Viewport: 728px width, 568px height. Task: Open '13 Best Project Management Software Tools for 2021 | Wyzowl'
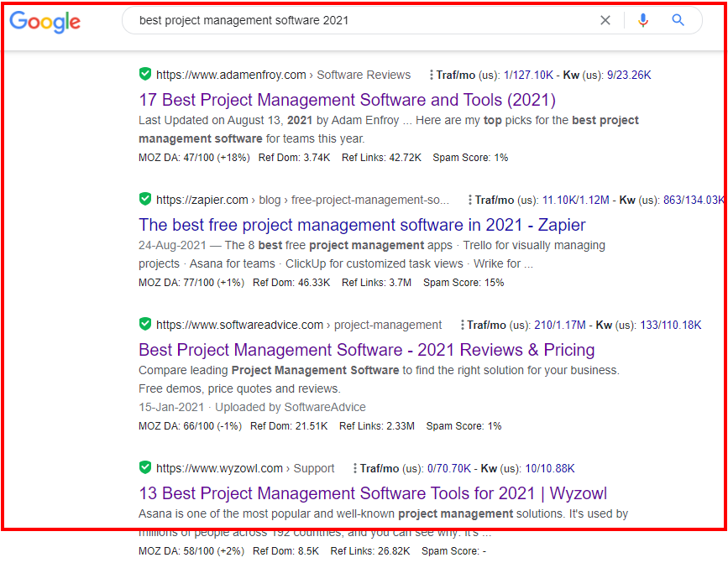point(372,492)
